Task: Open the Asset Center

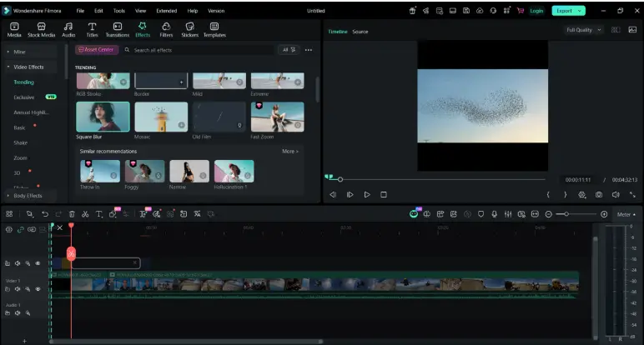Action: pos(97,50)
